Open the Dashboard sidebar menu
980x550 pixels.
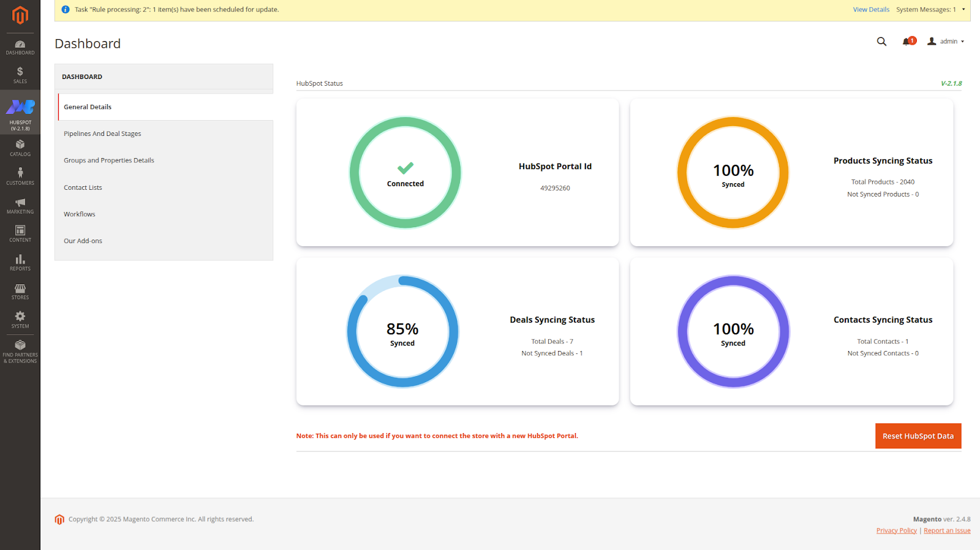click(x=20, y=47)
